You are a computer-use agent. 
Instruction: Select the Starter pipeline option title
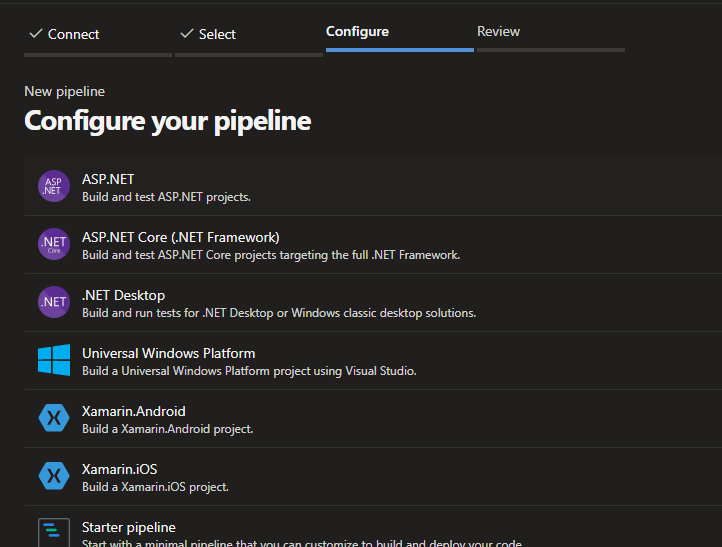[128, 527]
